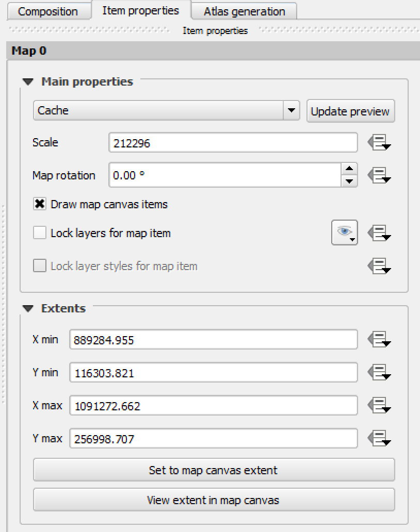Collapse the Extents section
The image size is (420, 532).
pyautogui.click(x=29, y=308)
